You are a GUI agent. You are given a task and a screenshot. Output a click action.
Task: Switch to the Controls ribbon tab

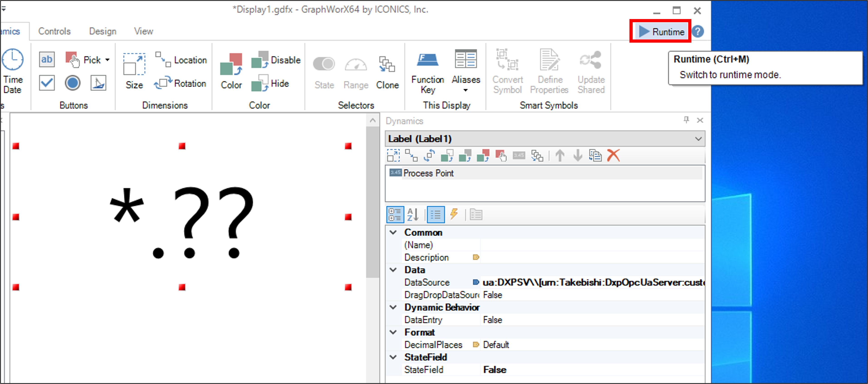click(54, 31)
